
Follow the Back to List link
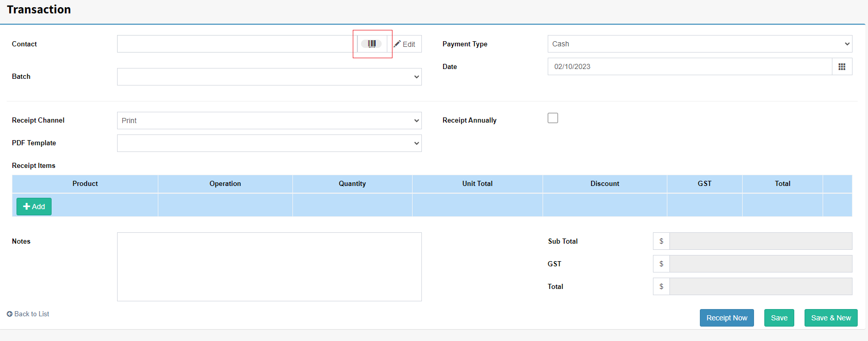(x=31, y=314)
